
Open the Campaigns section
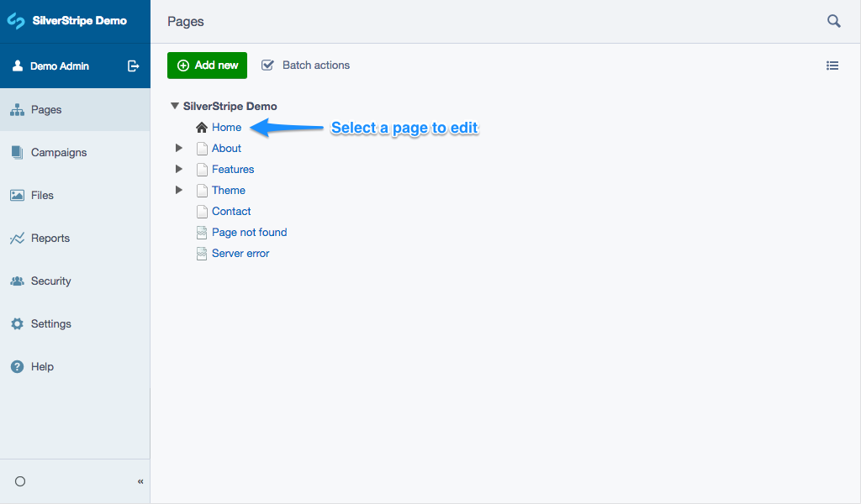pyautogui.click(x=61, y=152)
